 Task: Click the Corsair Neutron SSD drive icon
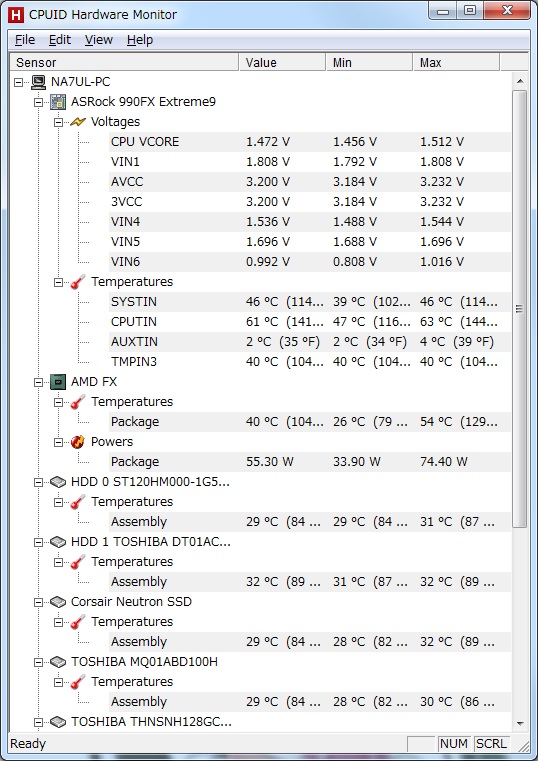(x=58, y=602)
